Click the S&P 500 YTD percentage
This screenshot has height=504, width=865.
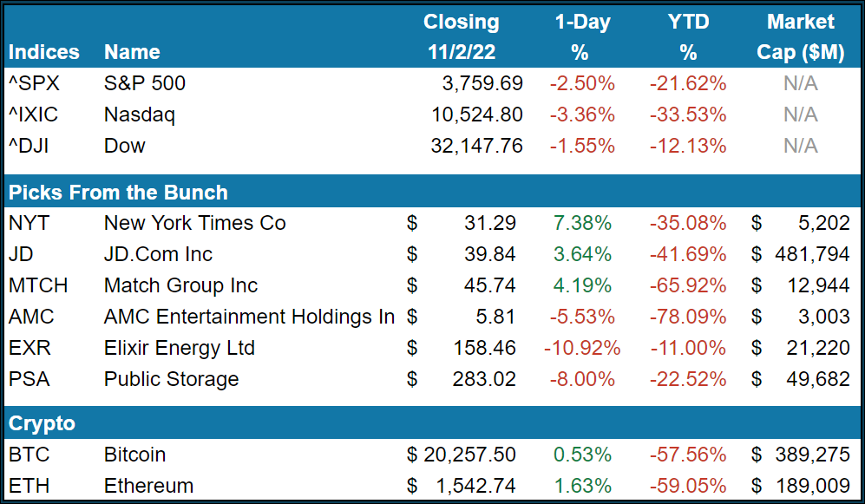click(x=688, y=83)
